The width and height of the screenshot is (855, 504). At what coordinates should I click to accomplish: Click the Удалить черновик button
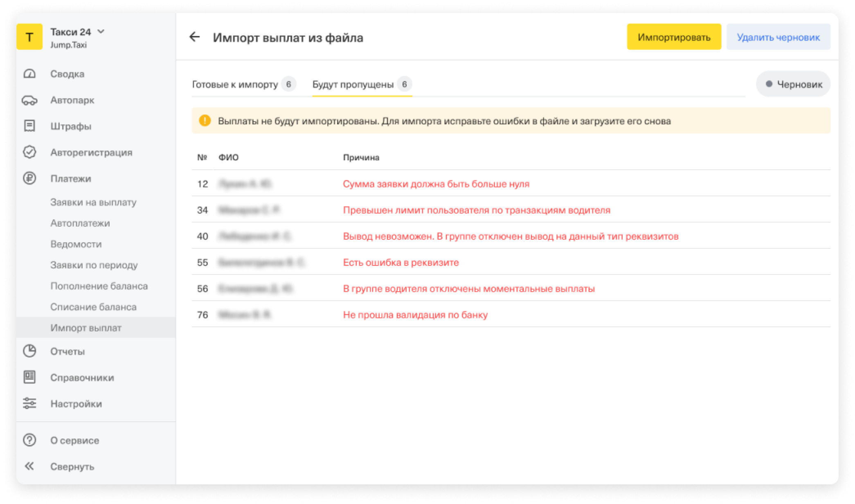(778, 37)
